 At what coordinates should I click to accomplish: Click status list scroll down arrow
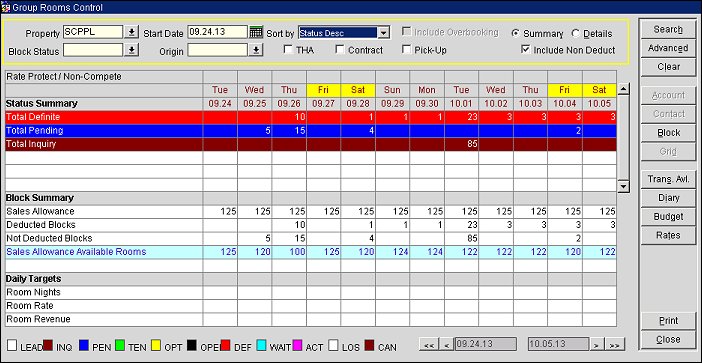(x=624, y=186)
